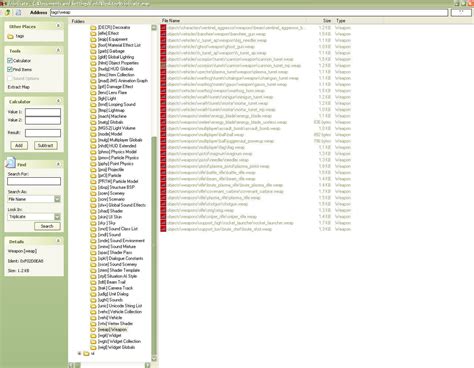Click the back navigation toolbar icon
The height and width of the screenshot is (368, 474).
tap(7, 12)
